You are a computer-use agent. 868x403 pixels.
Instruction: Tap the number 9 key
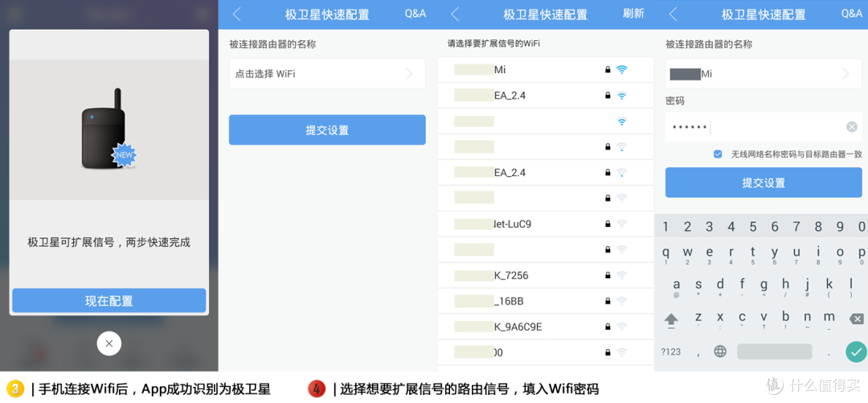[x=840, y=226]
